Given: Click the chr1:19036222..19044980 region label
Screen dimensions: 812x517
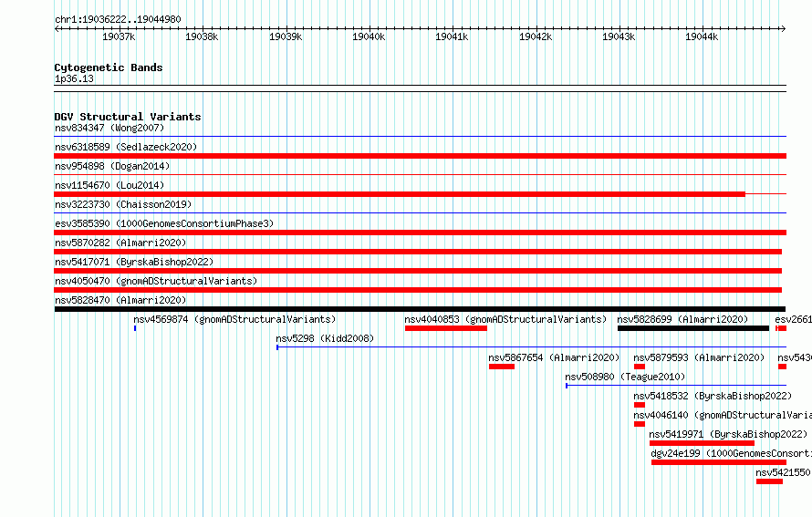Looking at the screenshot, I should [118, 19].
